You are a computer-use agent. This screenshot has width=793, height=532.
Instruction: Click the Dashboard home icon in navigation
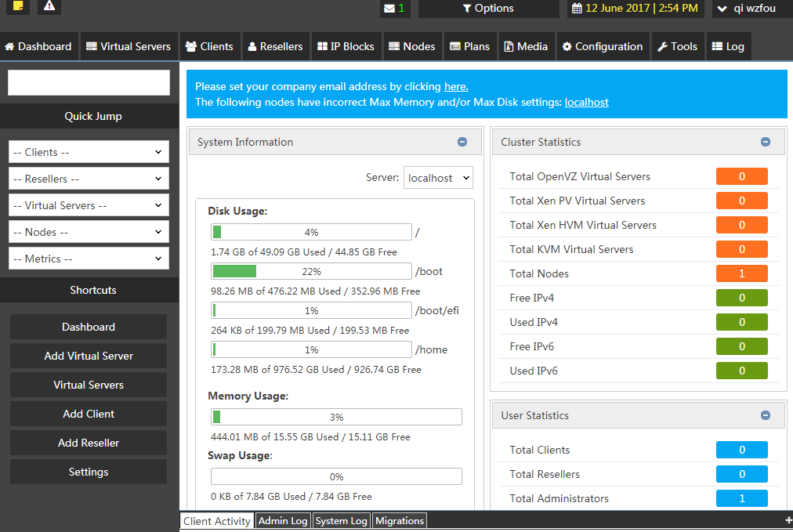9,45
